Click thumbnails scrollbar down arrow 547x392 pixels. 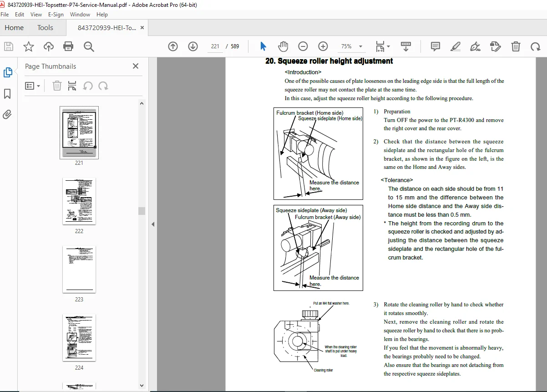[x=142, y=386]
